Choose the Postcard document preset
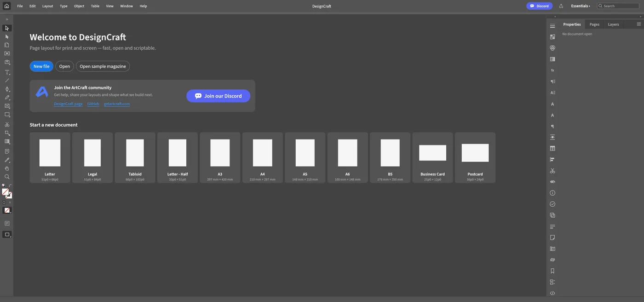Image resolution: width=644 pixels, height=302 pixels. [x=475, y=158]
